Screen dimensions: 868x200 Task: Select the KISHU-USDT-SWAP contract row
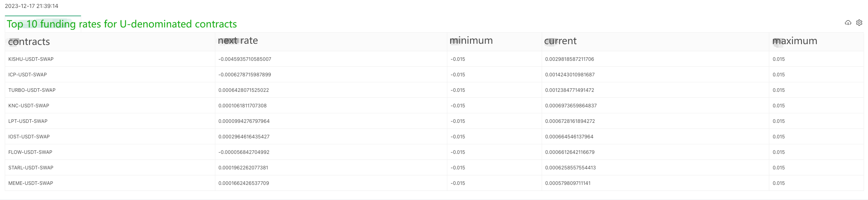(x=31, y=59)
